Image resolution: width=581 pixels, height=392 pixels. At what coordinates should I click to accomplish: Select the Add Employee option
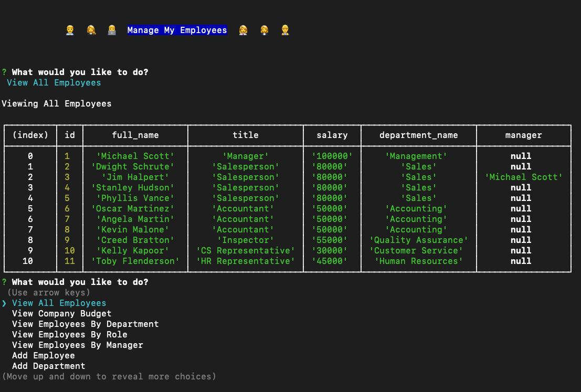[x=44, y=355]
